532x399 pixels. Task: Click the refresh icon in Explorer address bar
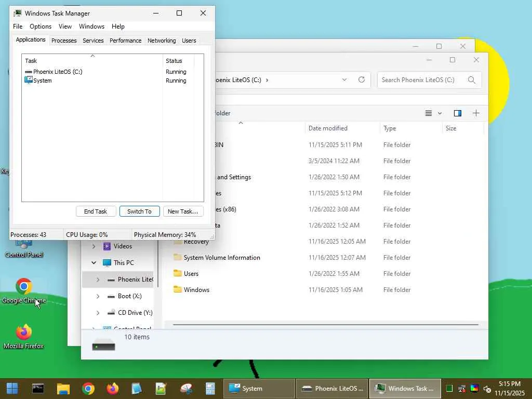[x=362, y=79]
